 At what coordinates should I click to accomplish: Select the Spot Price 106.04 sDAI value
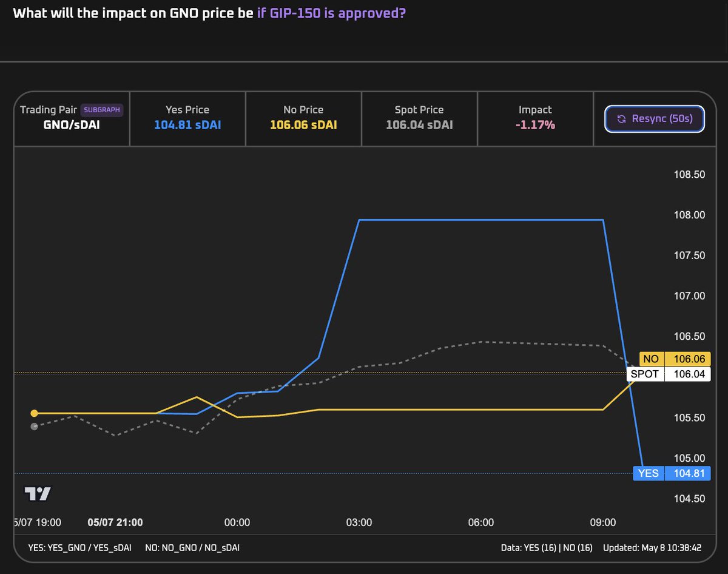click(x=419, y=125)
